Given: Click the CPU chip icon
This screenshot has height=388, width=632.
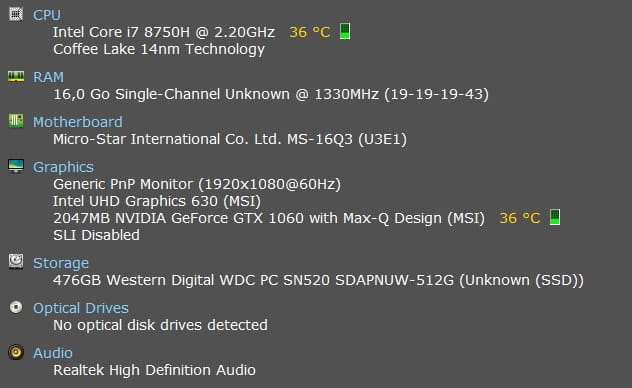Looking at the screenshot, I should point(16,15).
